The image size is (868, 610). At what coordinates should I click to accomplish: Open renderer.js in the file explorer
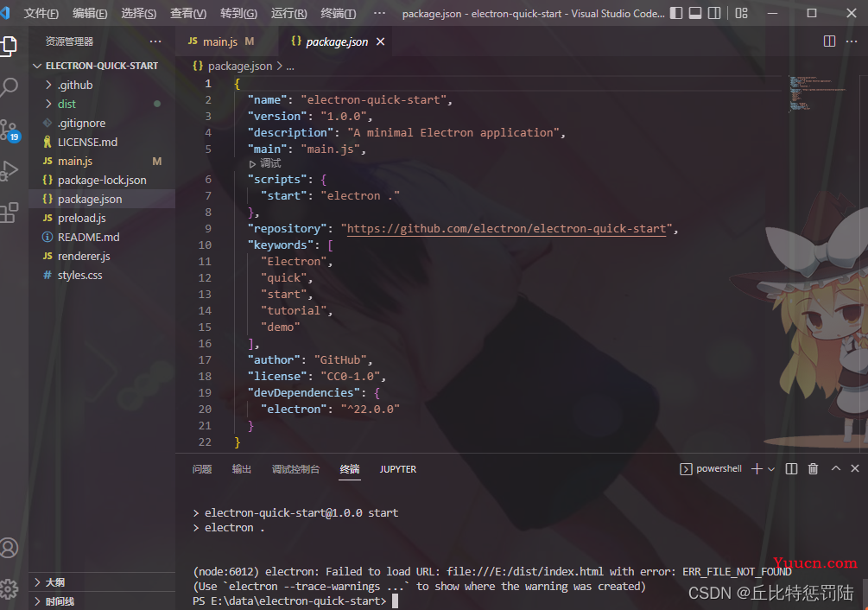[x=102, y=257]
